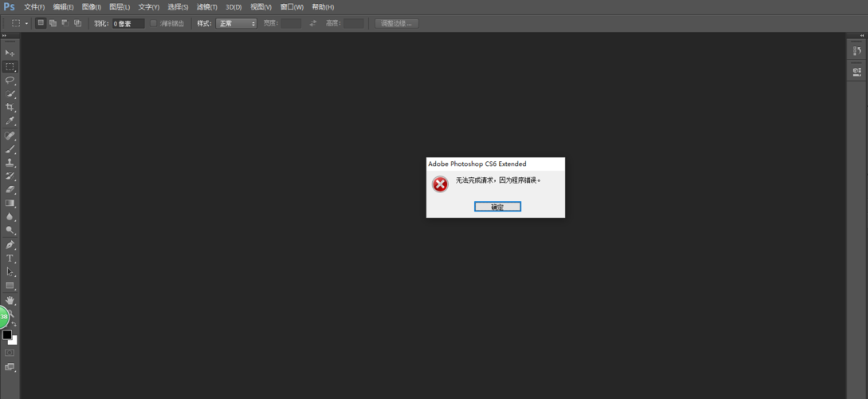This screenshot has height=399, width=868.
Task: Select the Rectangle shape tool
Action: (x=10, y=286)
